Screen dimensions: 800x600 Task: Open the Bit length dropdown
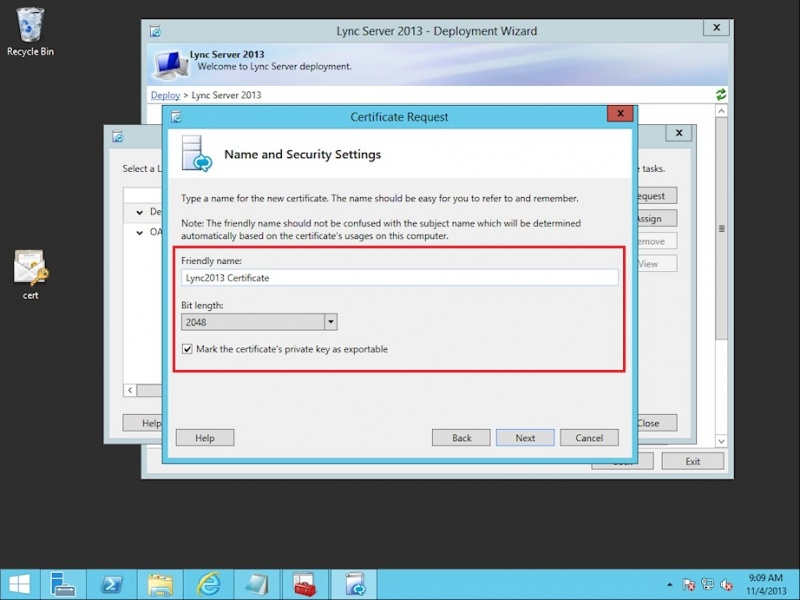pos(331,322)
